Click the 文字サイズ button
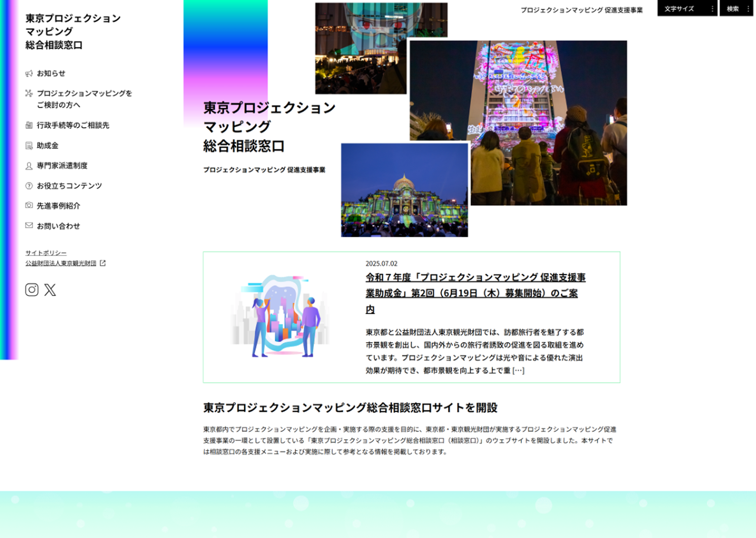 (x=687, y=9)
